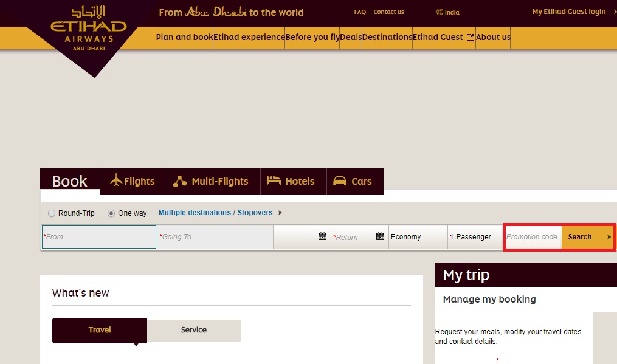Open the Contact us link
The image size is (617, 364).
pos(389,12)
